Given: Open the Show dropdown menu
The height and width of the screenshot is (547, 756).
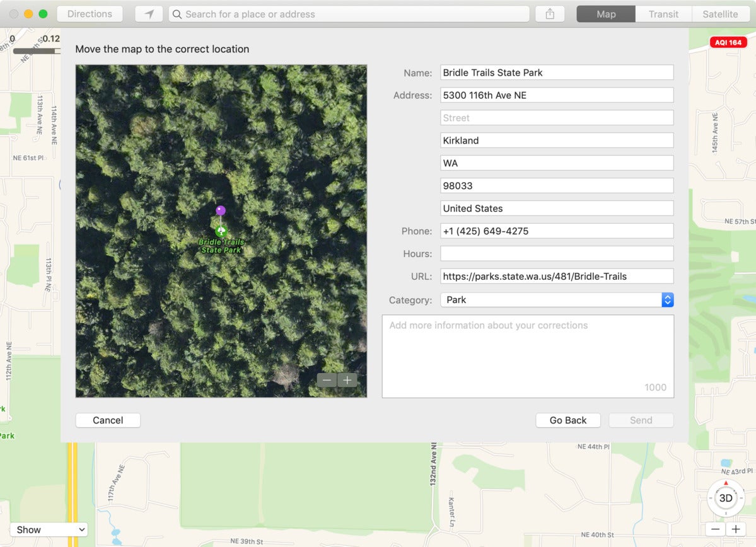Looking at the screenshot, I should pos(49,529).
